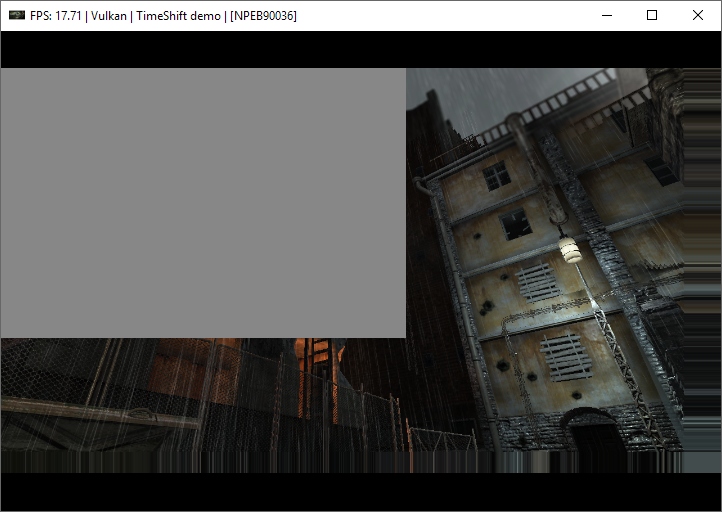Click the top-floor paned window
Image resolution: width=722 pixels, height=512 pixels.
point(497,176)
